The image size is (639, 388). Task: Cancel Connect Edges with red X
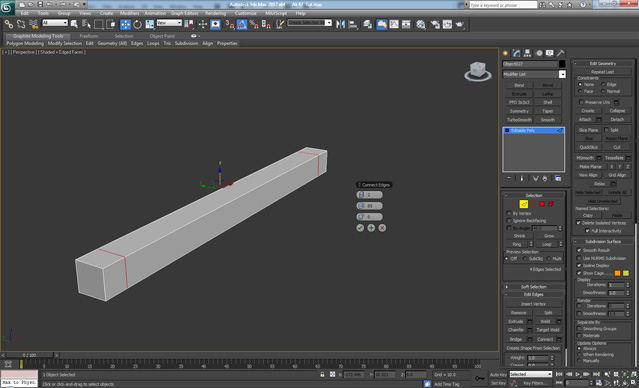(x=382, y=228)
